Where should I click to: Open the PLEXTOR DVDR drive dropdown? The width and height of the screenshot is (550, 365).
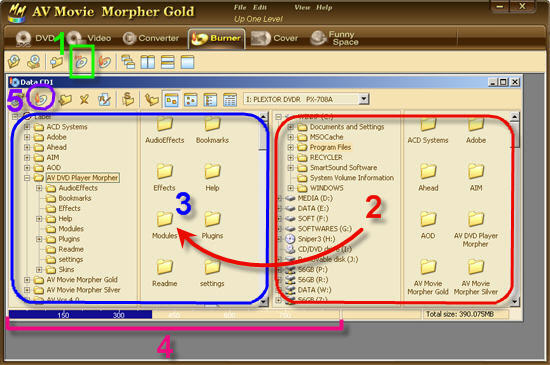364,99
